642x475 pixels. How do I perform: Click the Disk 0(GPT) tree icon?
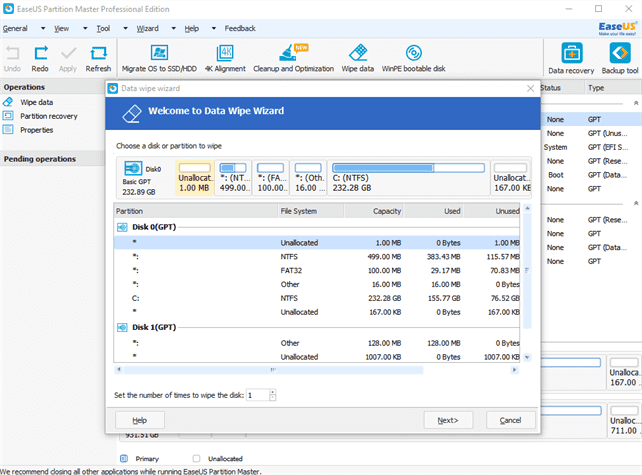[122, 227]
